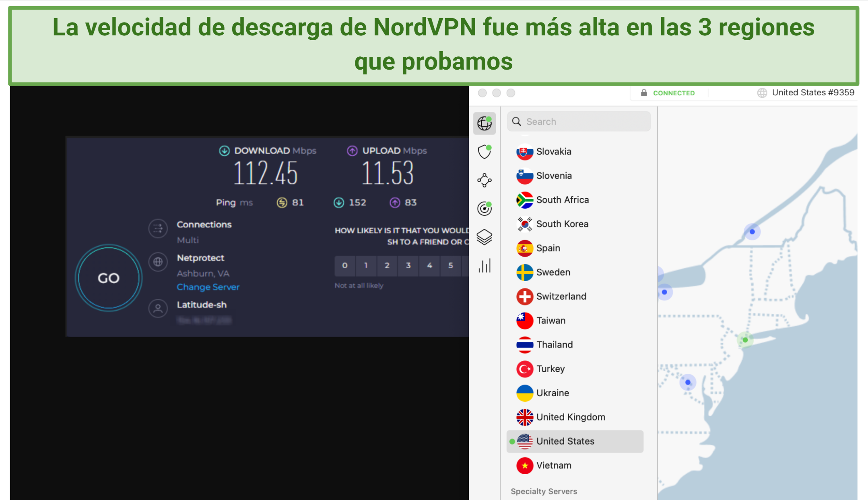
Task: Click the highlighted United States entry
Action: coord(575,441)
